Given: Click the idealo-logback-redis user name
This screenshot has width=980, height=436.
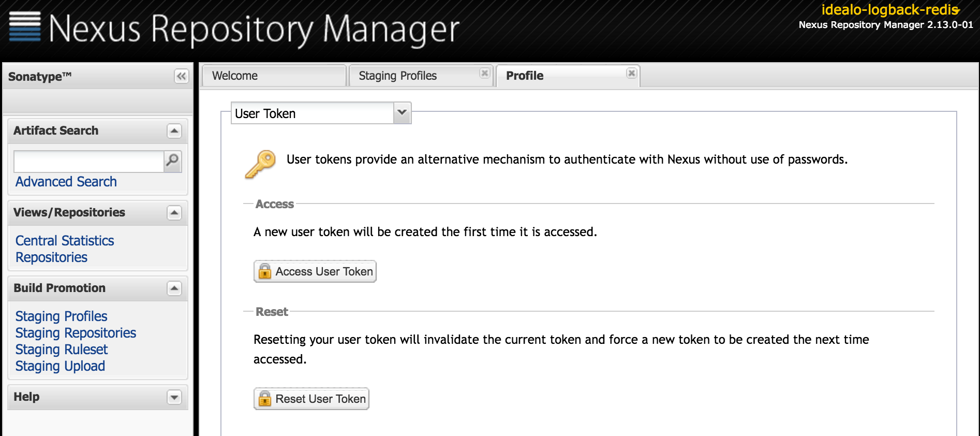Looking at the screenshot, I should (x=890, y=10).
